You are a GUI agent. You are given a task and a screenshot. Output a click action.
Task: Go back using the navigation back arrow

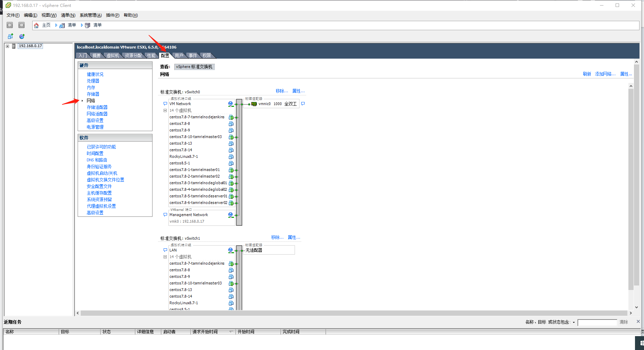(10, 25)
